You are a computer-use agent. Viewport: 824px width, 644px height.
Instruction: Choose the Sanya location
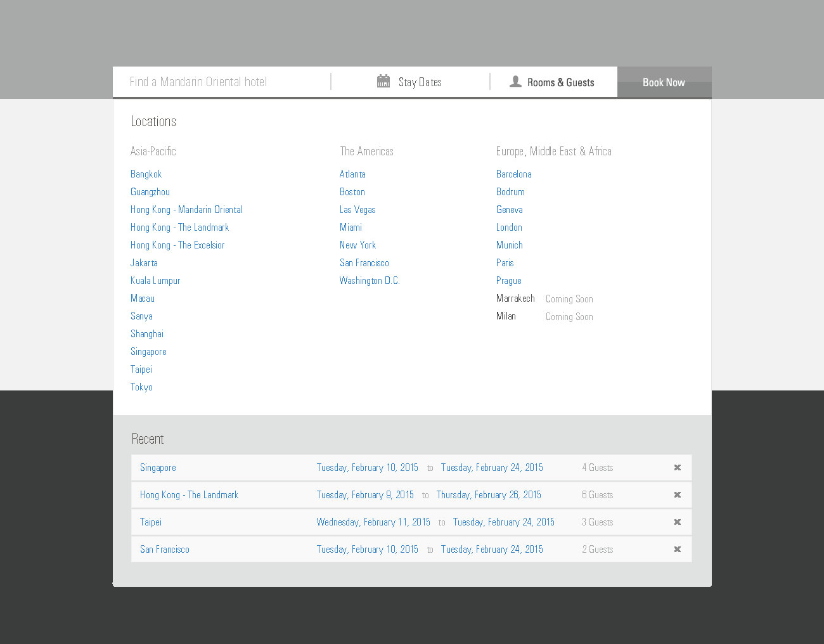click(141, 316)
